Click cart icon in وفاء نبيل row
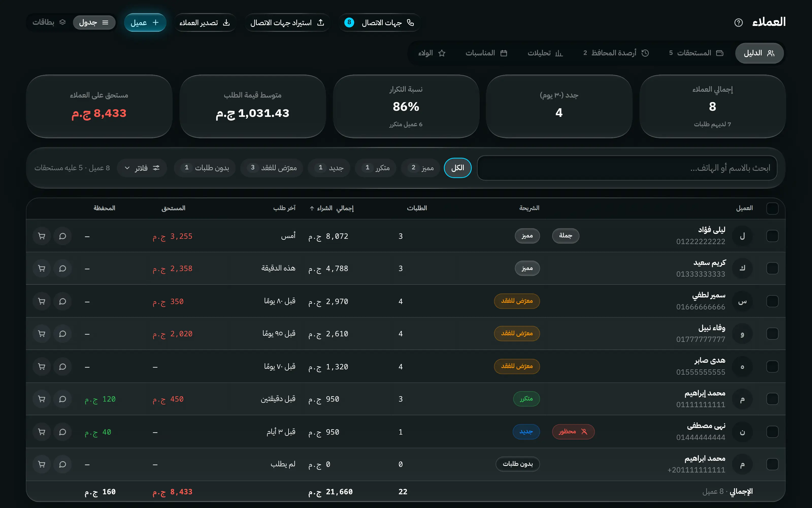812x508 pixels. (42, 334)
